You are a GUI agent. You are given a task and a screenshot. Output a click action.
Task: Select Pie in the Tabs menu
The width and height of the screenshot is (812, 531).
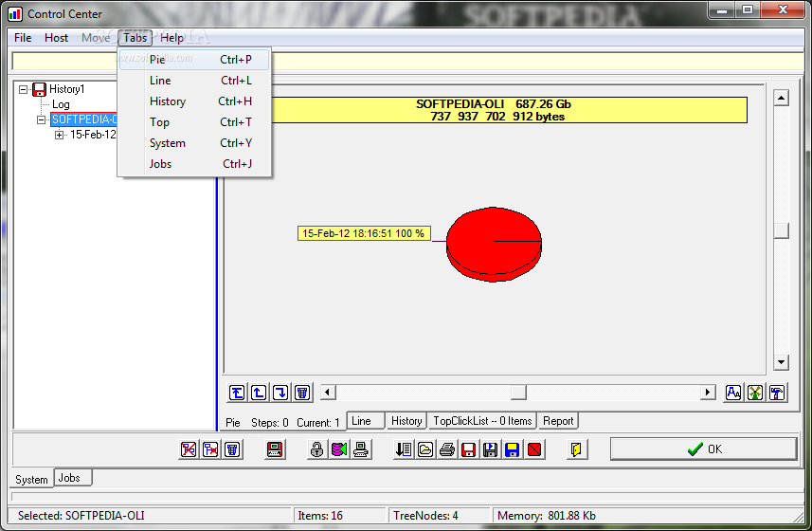click(194, 60)
